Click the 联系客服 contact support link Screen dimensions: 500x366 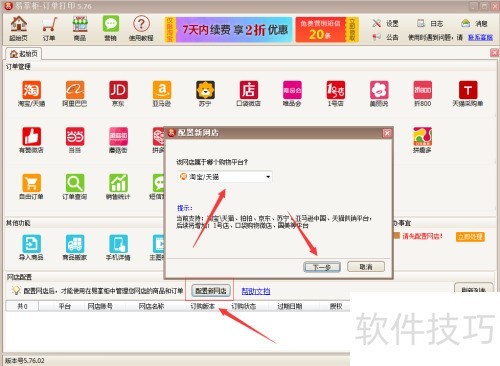click(480, 37)
